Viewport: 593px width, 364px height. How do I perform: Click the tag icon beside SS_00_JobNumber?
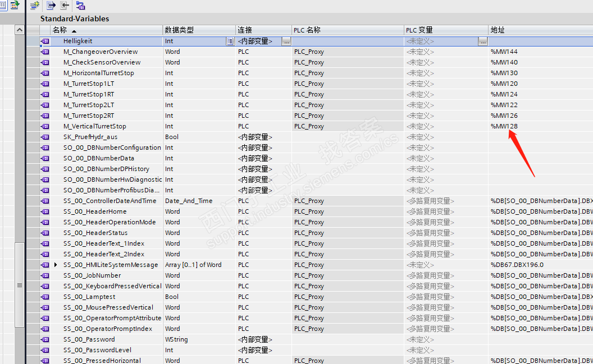coord(45,275)
